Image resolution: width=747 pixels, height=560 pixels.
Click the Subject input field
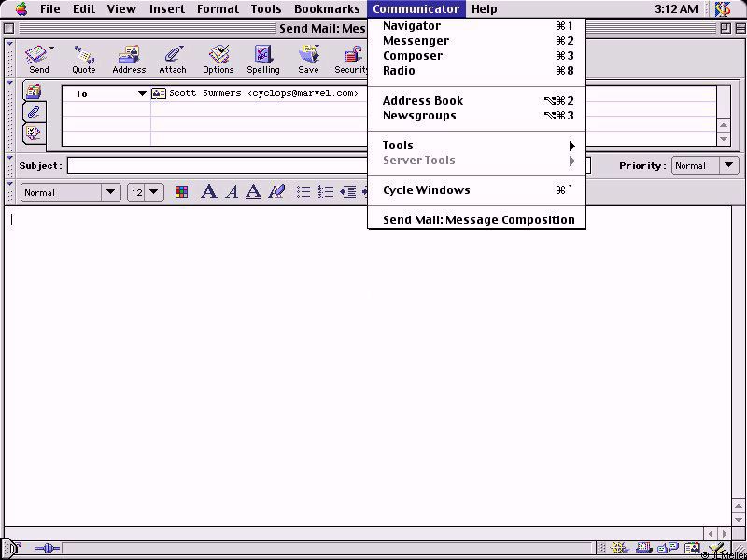(218, 166)
